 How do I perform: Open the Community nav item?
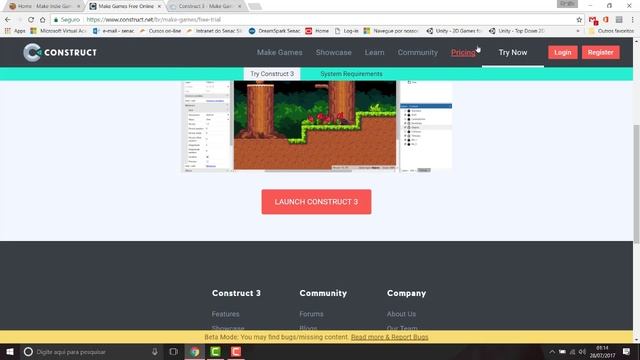pyautogui.click(x=418, y=52)
